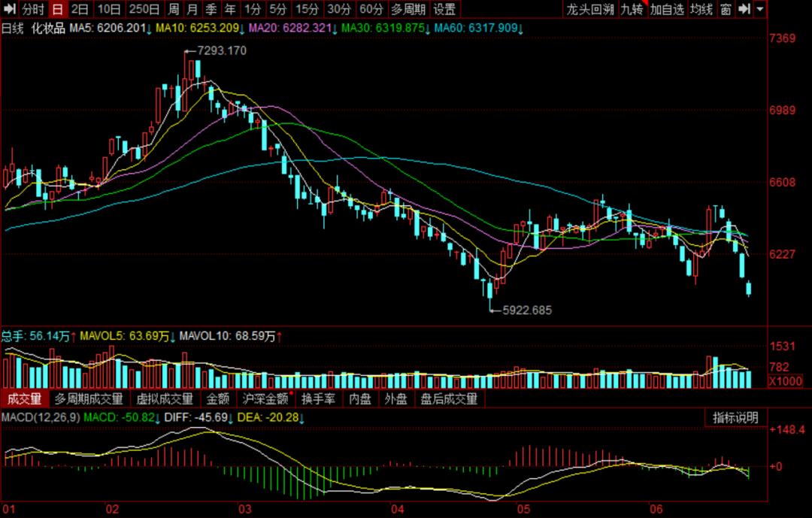Select the 内盘 tab

(360, 399)
